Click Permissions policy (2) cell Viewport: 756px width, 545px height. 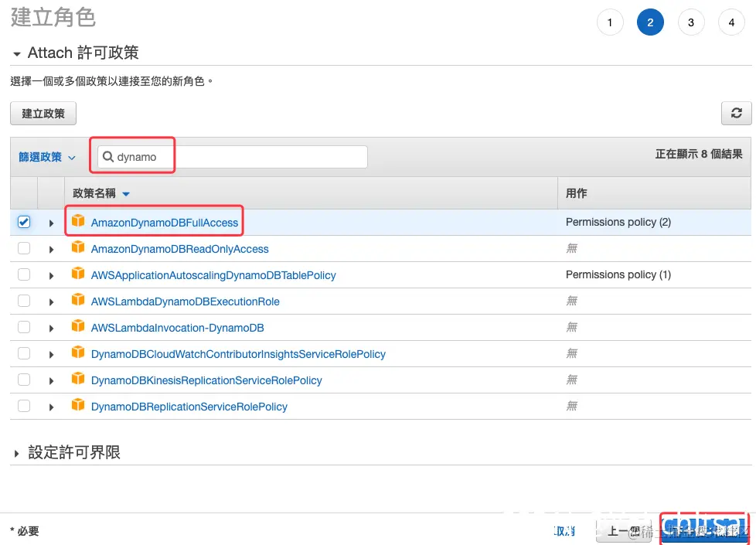point(618,222)
